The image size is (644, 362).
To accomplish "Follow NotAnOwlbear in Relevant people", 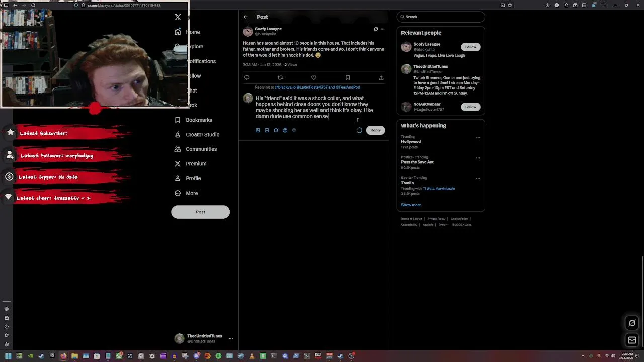I will [470, 107].
